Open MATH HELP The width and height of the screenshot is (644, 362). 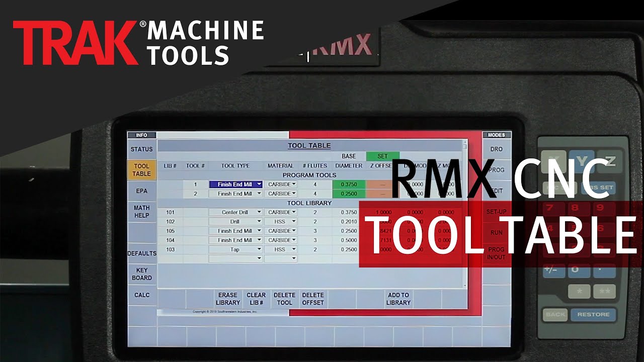click(141, 212)
